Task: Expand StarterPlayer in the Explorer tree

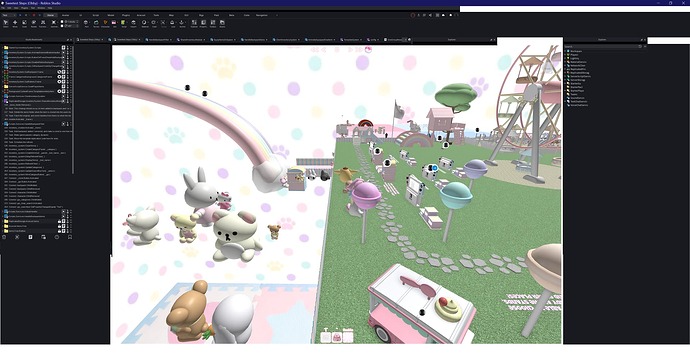Action: 565,91
